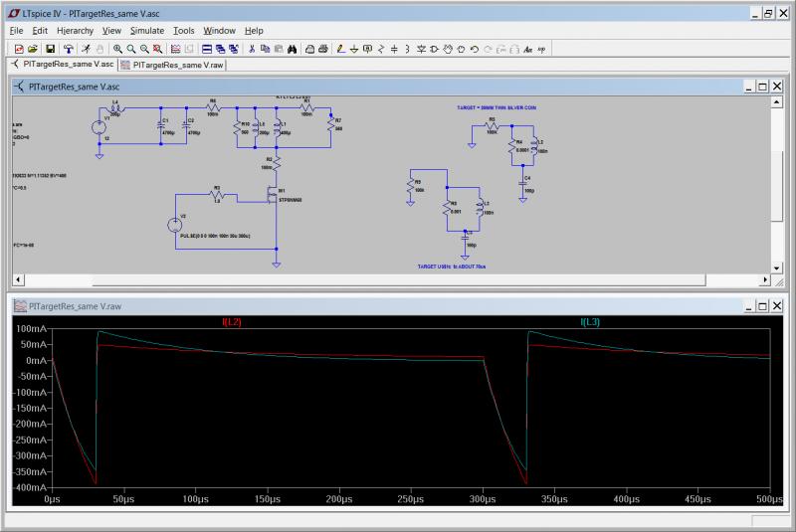Place a ground symbol using the toolbar
Viewport: 796px width, 532px height.
point(354,49)
